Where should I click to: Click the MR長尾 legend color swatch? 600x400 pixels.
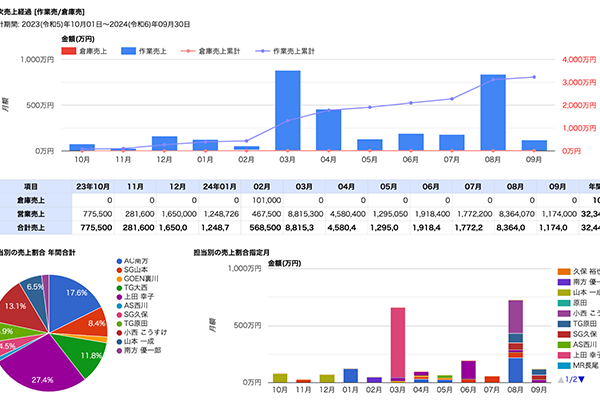[x=561, y=367]
